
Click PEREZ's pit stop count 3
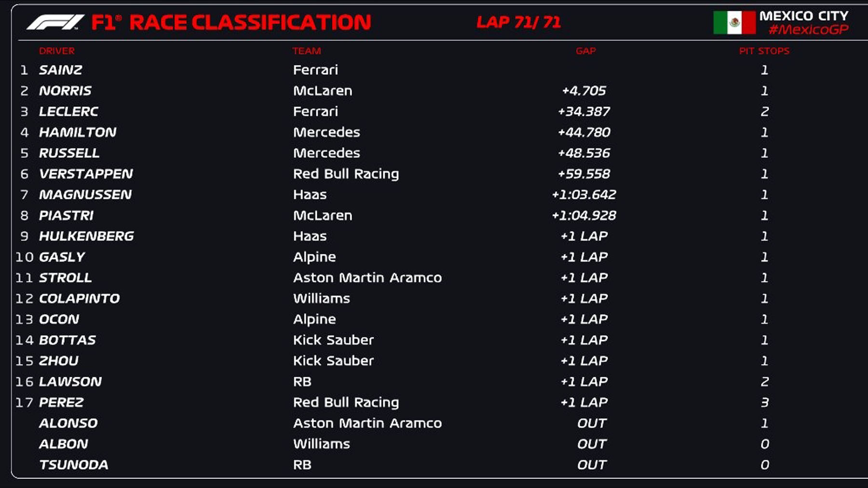765,402
